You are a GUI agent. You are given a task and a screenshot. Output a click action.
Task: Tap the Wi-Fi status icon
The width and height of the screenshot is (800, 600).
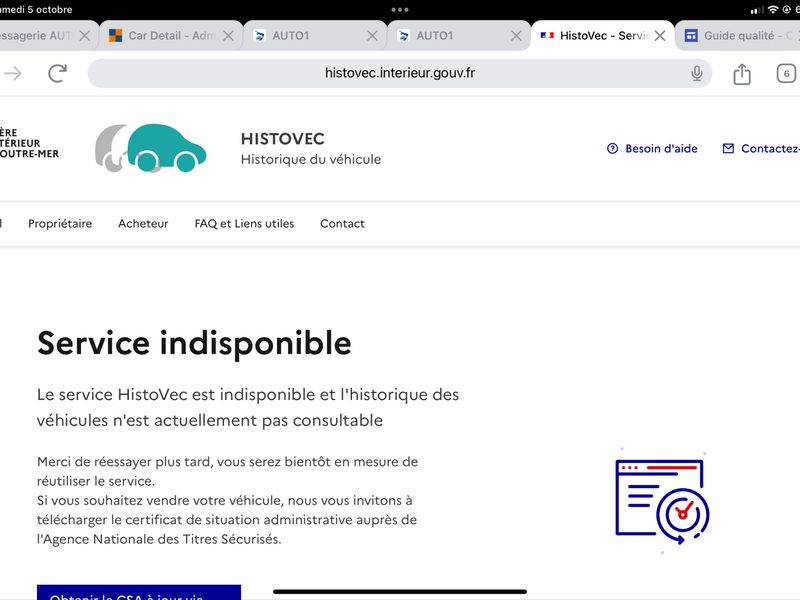click(773, 10)
